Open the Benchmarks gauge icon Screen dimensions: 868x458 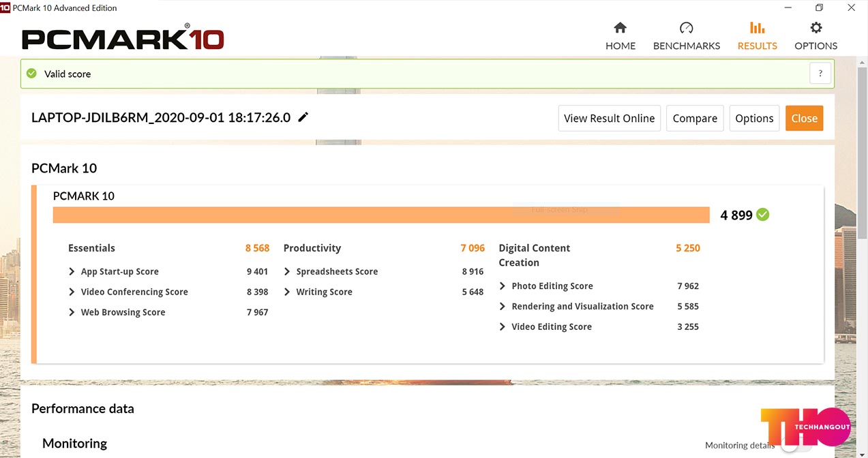pos(686,28)
